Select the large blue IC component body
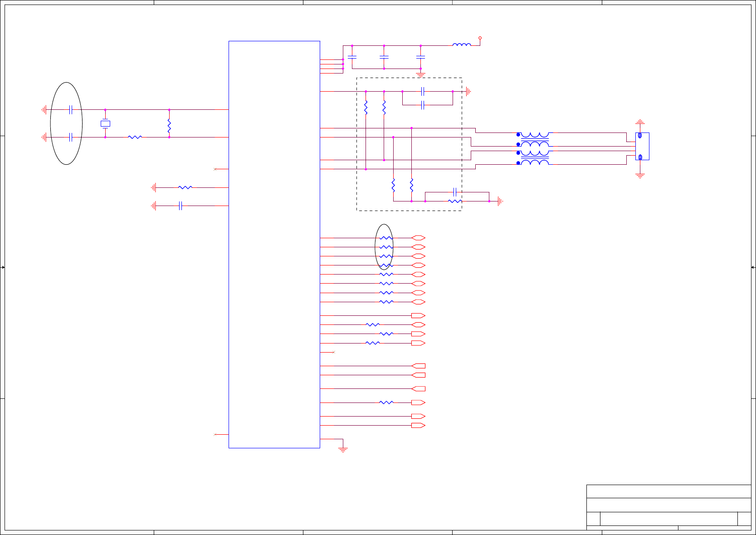 coord(274,245)
